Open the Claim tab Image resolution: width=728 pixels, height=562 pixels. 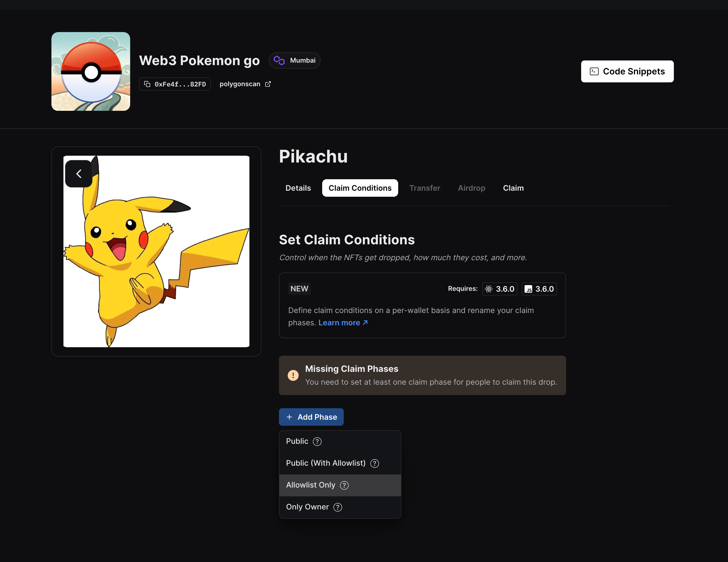513,188
